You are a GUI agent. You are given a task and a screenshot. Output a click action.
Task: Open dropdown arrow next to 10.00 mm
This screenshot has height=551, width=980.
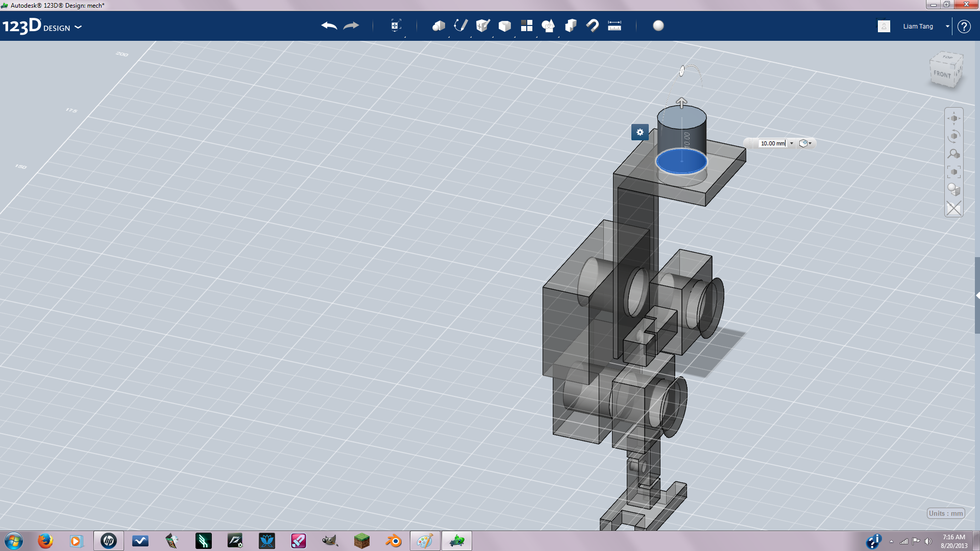click(792, 143)
